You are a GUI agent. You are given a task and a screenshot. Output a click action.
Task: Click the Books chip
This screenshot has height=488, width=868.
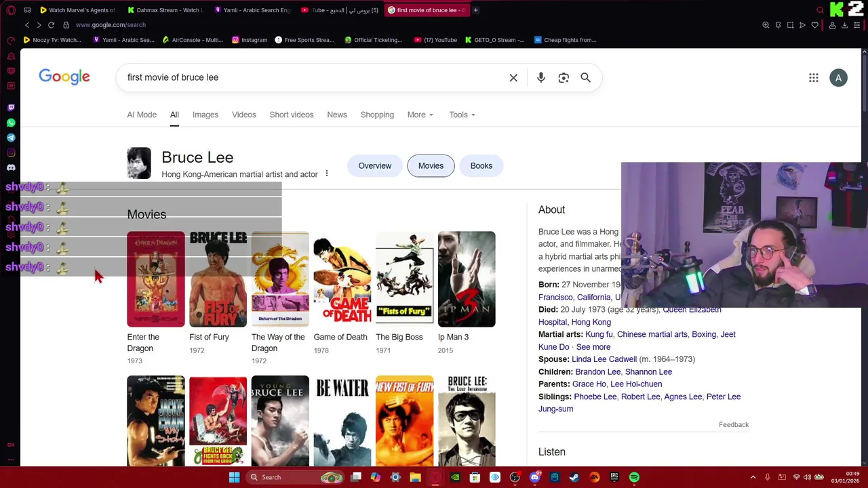[481, 165]
